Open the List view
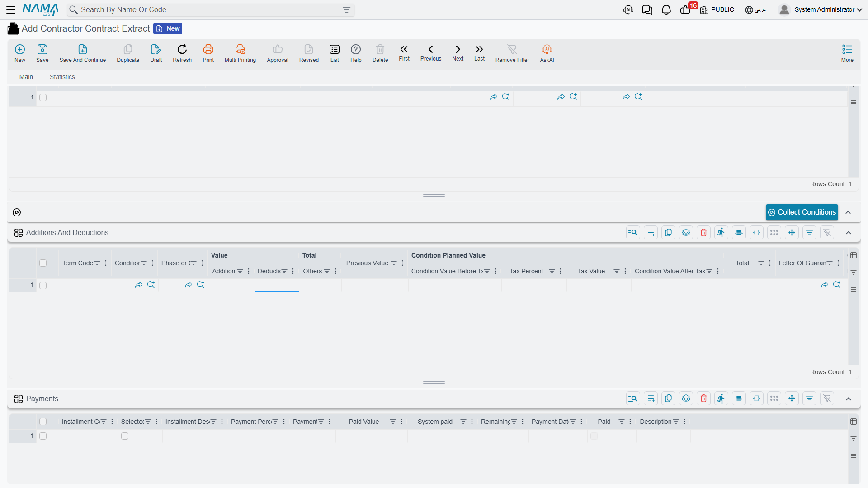 [x=335, y=53]
